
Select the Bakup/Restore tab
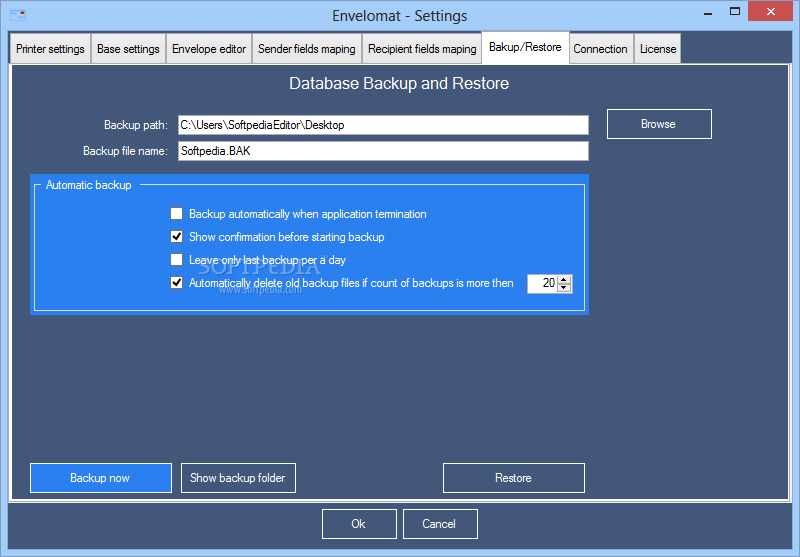(x=525, y=47)
